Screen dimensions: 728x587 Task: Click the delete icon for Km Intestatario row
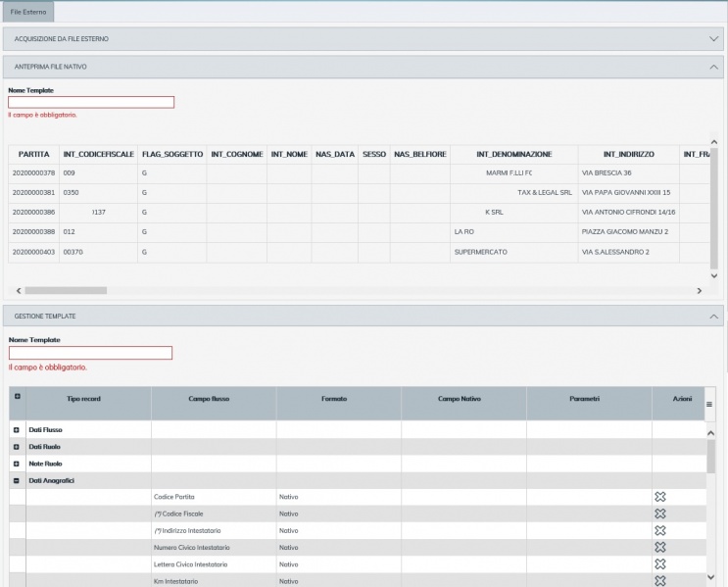point(659,581)
